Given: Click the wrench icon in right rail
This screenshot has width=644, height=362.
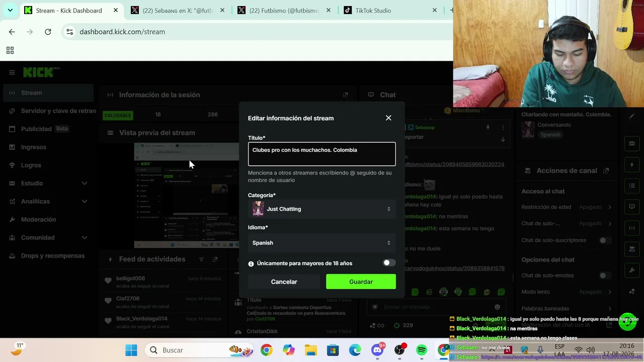Looking at the screenshot, I should [632, 270].
